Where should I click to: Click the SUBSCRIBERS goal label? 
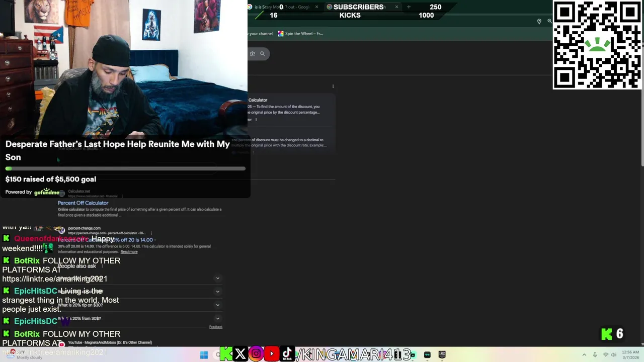click(358, 7)
